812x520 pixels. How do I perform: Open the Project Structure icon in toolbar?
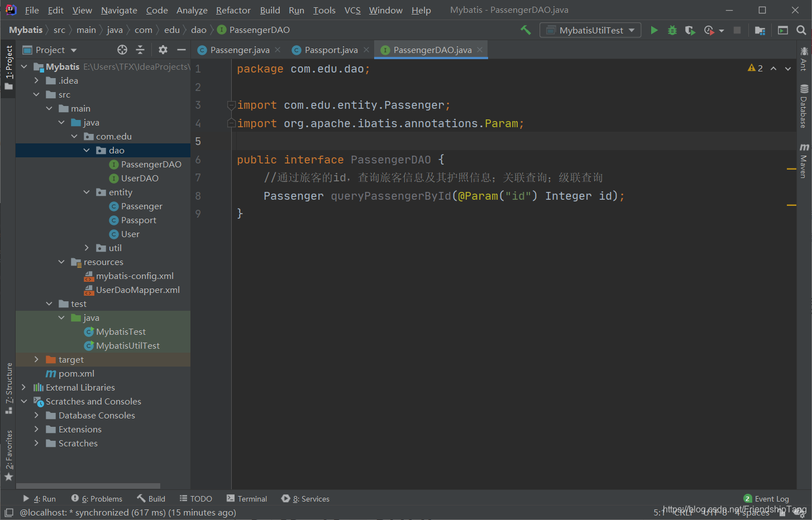(x=760, y=30)
